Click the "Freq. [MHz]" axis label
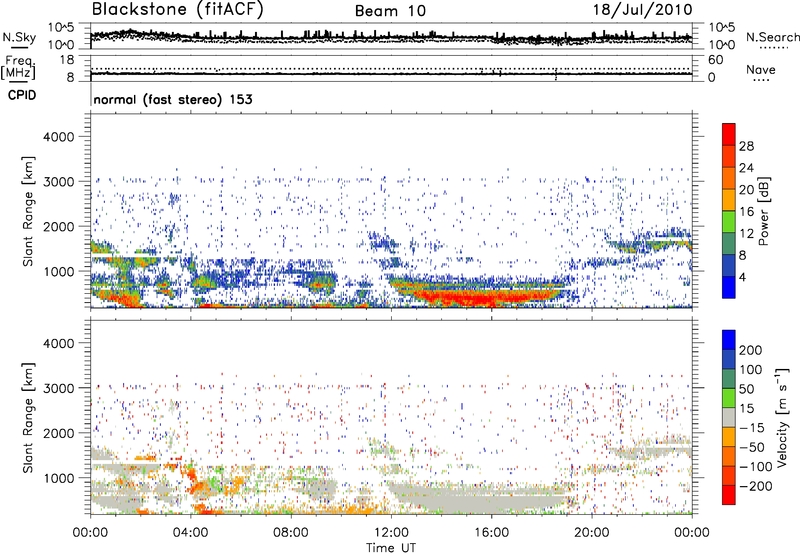This screenshot has width=800, height=554. [19, 67]
